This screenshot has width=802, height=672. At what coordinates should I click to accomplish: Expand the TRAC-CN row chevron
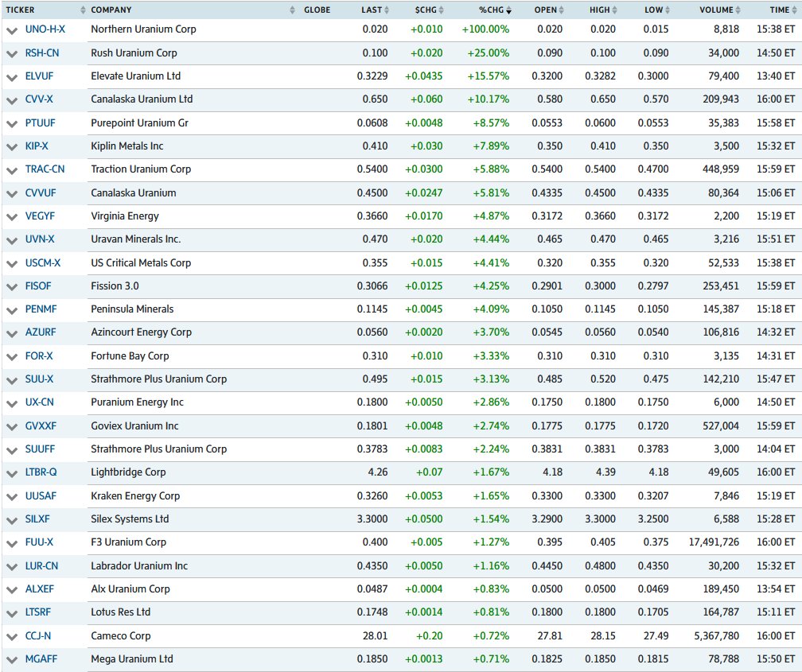click(x=12, y=171)
